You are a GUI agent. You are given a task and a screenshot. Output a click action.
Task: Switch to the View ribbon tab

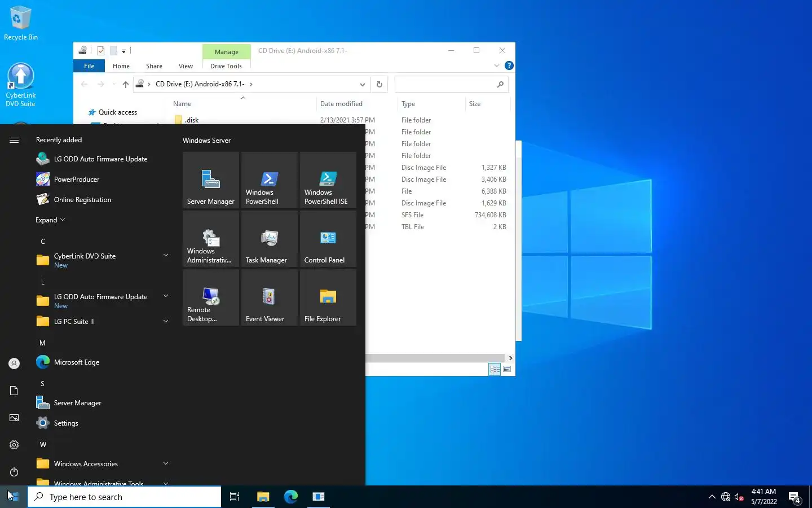pos(186,66)
